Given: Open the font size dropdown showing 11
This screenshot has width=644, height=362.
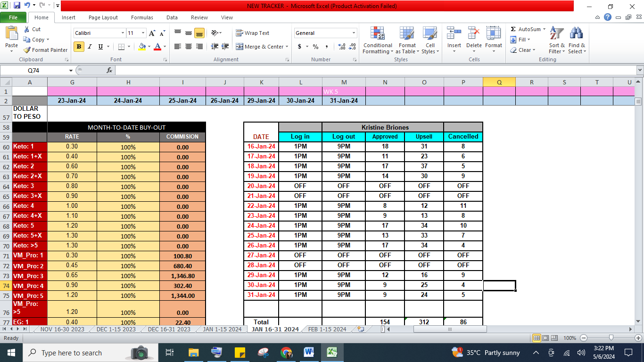Looking at the screenshot, I should 142,33.
